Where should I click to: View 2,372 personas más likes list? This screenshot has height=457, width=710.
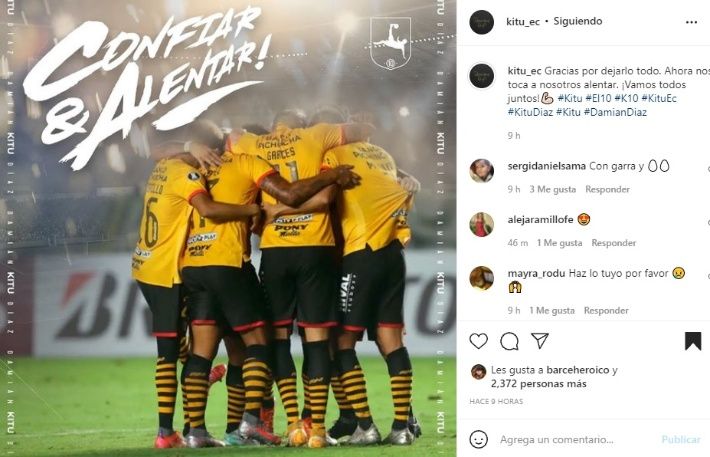click(538, 384)
